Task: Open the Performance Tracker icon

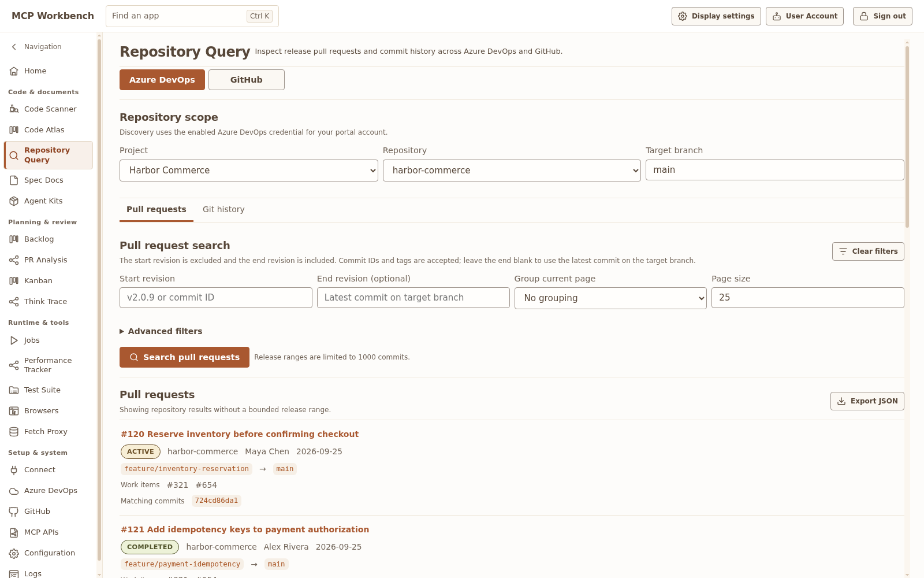Action: (14, 365)
